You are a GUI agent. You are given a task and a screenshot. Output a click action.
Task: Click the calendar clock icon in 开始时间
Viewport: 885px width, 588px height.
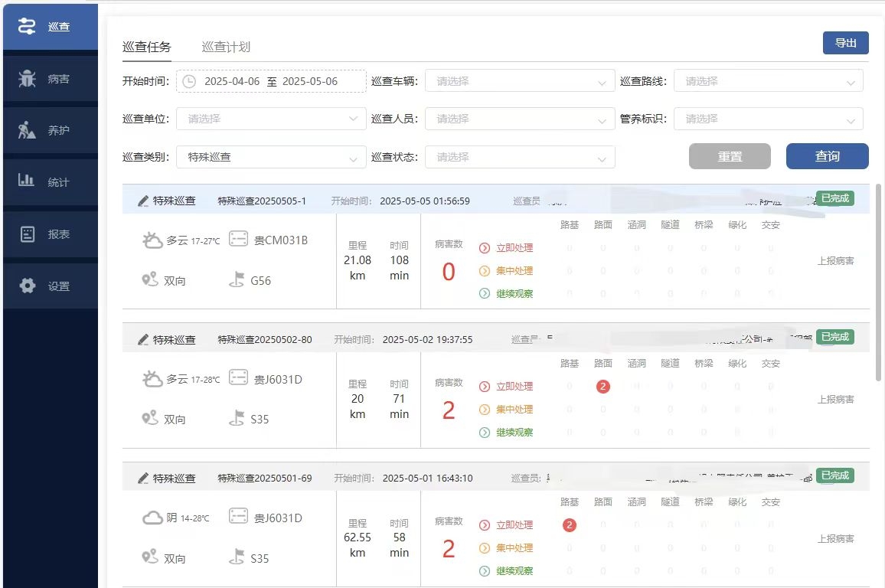(189, 81)
